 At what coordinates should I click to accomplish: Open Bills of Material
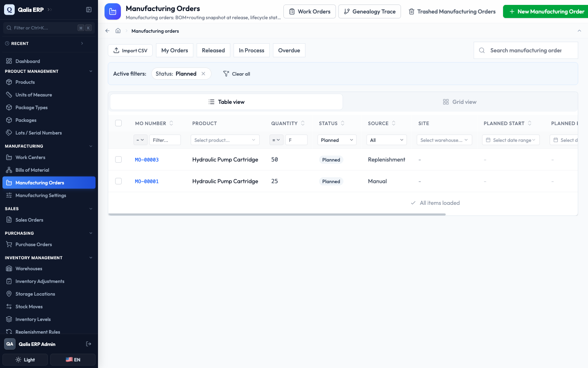pyautogui.click(x=49, y=170)
